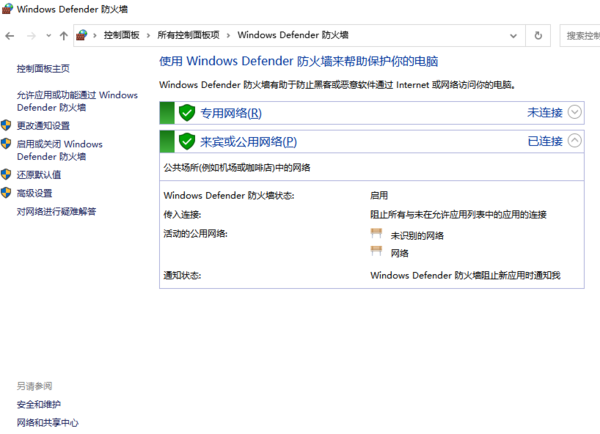The width and height of the screenshot is (600, 434).
Task: Open the address bar history dropdown
Action: [515, 35]
